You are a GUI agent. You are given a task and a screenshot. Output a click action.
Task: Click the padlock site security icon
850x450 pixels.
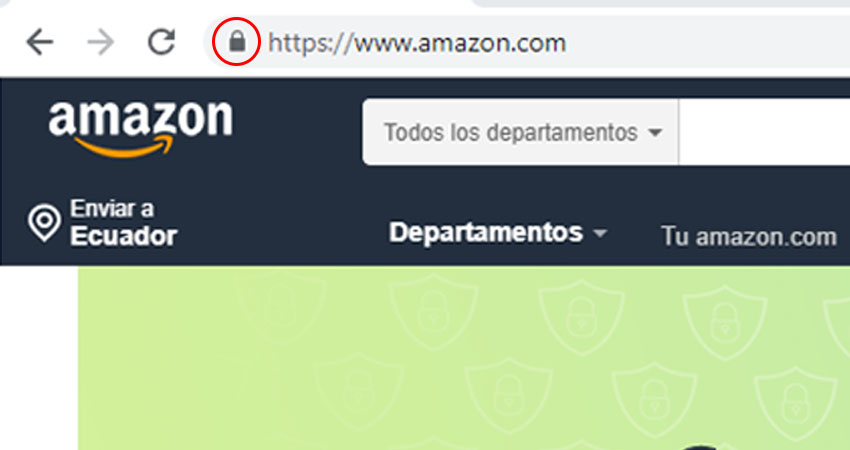coord(237,42)
